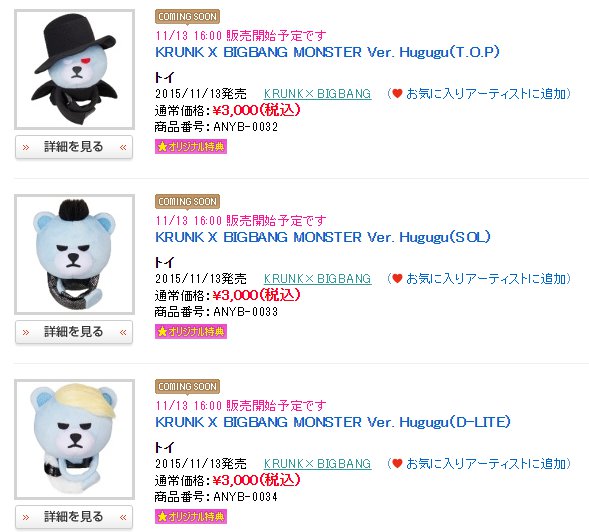Click COMING SOON badge above SOL item
Screen dimensions: 589x532
[187, 202]
